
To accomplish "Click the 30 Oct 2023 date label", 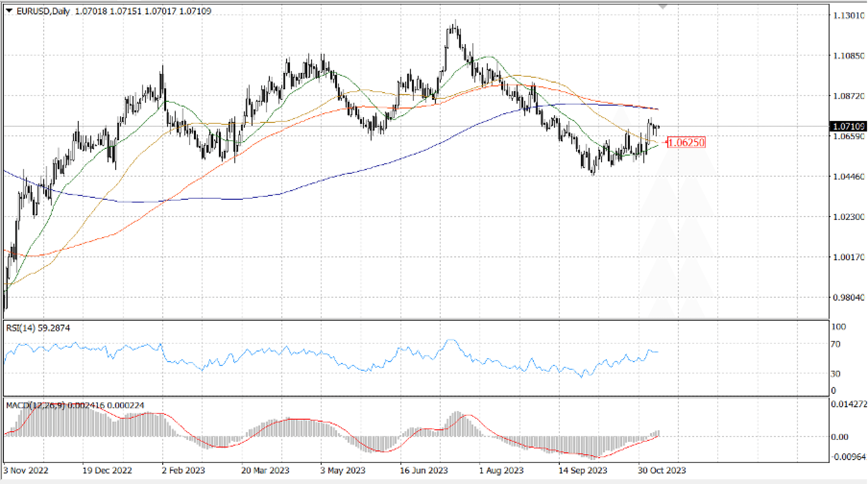I will tap(662, 470).
